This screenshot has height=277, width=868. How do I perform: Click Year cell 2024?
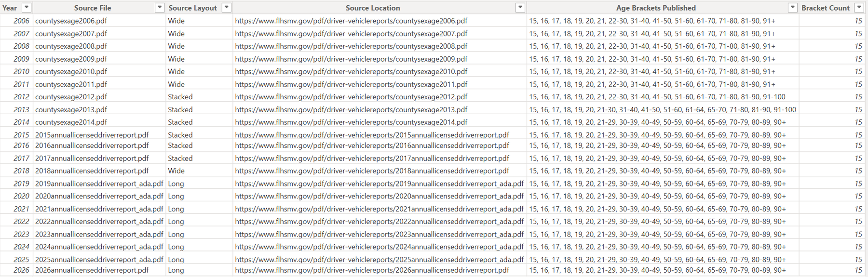click(x=21, y=247)
